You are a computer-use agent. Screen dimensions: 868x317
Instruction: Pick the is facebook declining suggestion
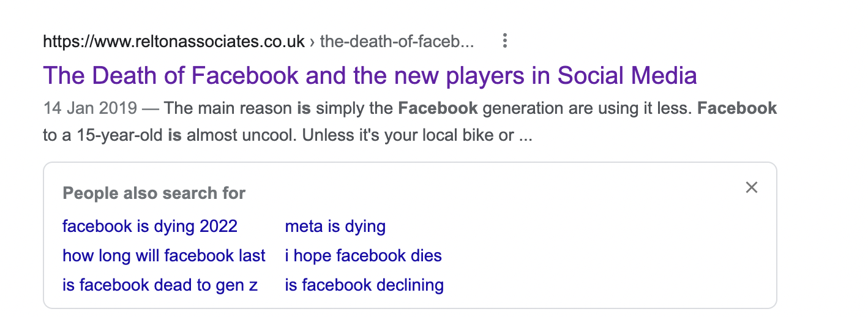(364, 285)
